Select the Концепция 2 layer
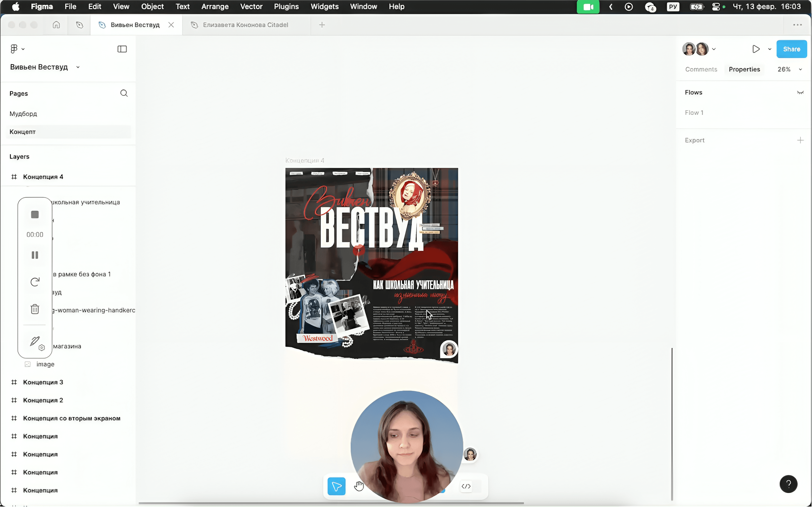 pyautogui.click(x=43, y=400)
